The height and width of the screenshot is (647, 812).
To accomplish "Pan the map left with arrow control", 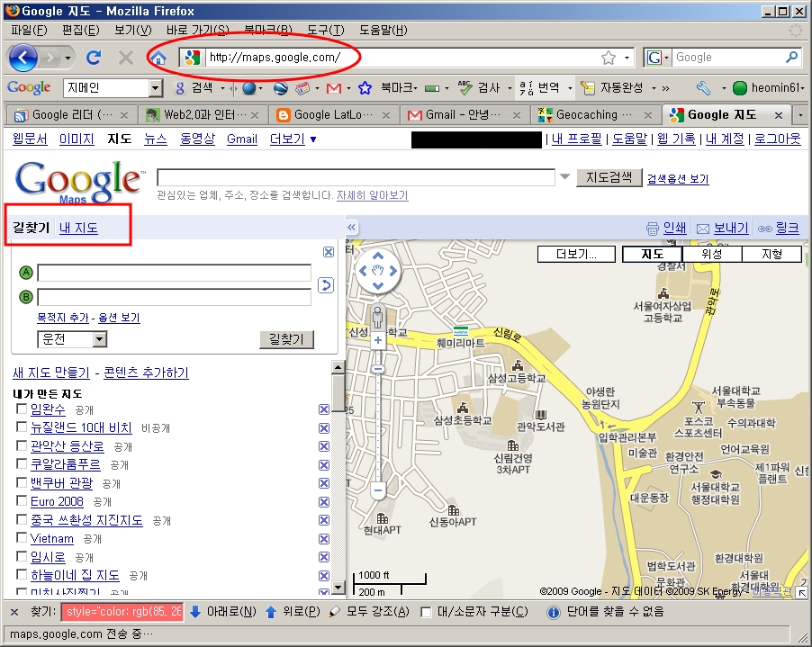I will (363, 270).
